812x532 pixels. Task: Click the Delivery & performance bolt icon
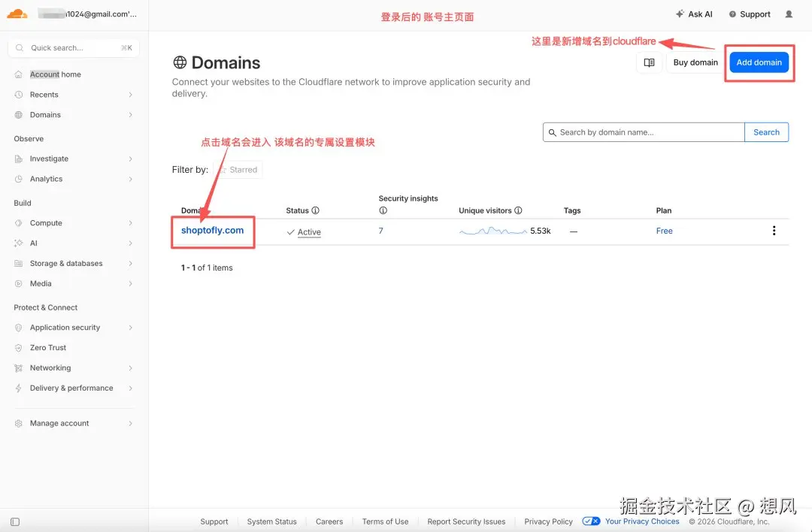pos(19,388)
